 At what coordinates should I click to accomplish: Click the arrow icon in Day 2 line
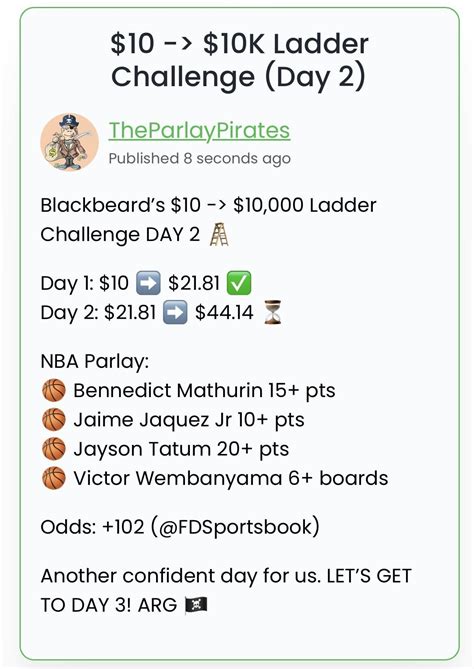tap(174, 313)
